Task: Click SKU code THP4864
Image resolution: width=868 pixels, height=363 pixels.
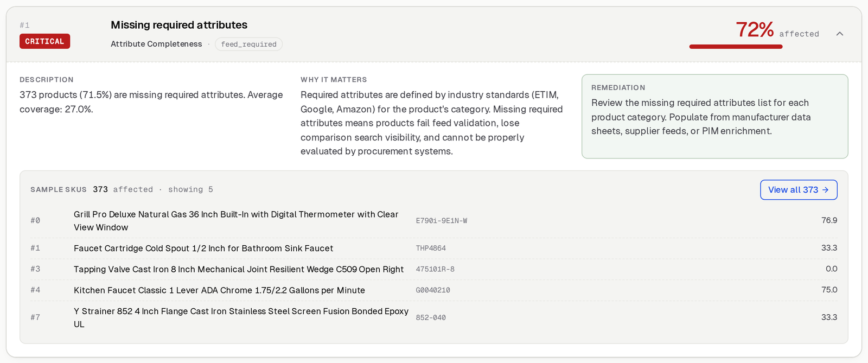Action: point(431,248)
